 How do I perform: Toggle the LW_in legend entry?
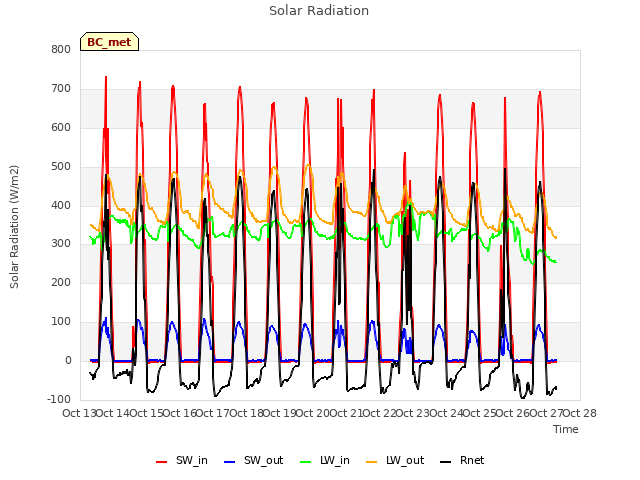pyautogui.click(x=325, y=460)
